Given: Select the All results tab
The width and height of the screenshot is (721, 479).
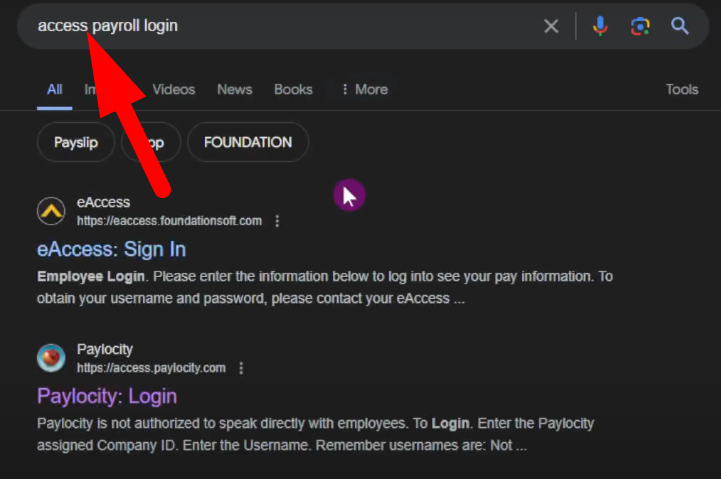Looking at the screenshot, I should [54, 89].
